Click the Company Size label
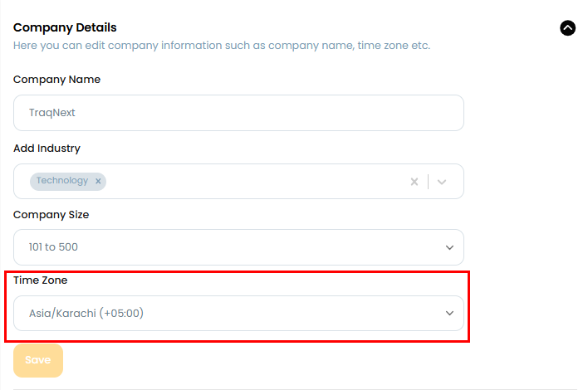 (51, 214)
